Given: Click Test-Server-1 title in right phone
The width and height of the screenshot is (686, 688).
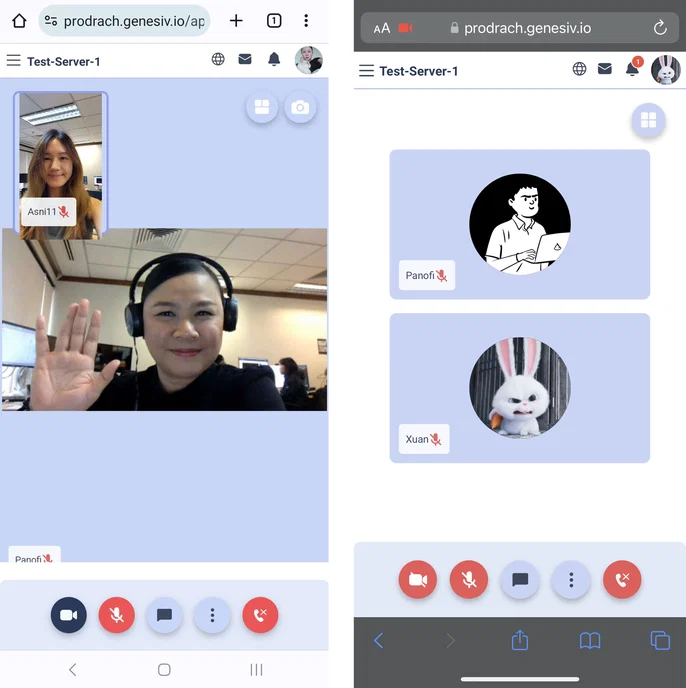Looking at the screenshot, I should (x=418, y=71).
